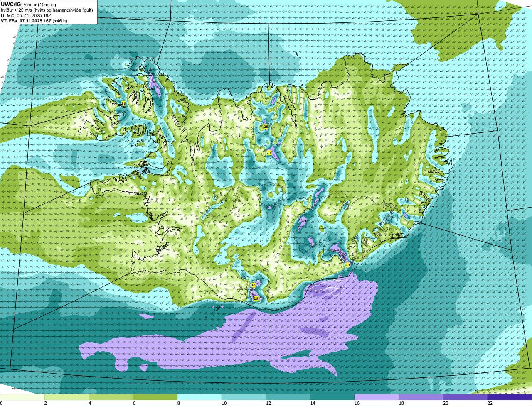This screenshot has height=406, width=532.
Task: Click the "VT: Fös. 07.11.2025 16Z (+46 h)" text
Action: click(x=34, y=20)
